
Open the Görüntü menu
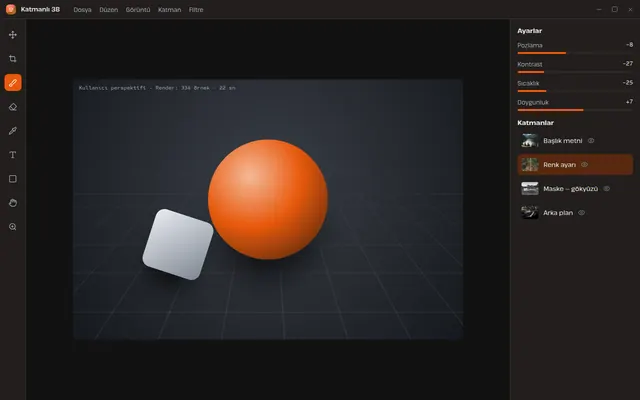138,10
